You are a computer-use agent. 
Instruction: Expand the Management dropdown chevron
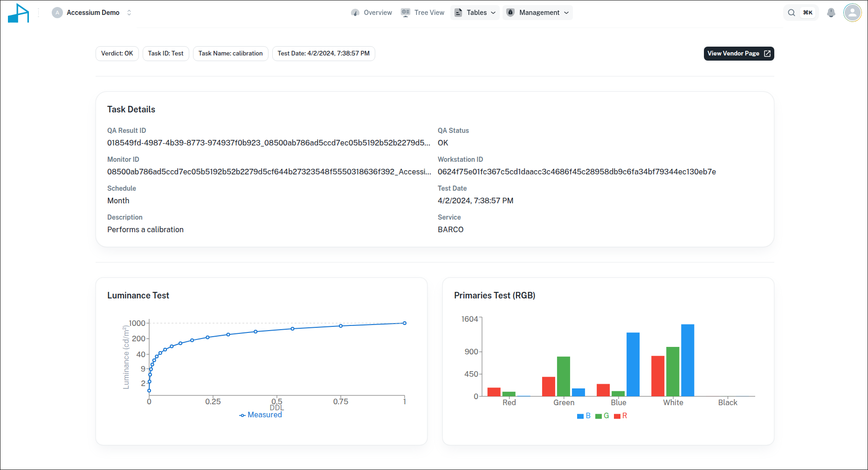click(566, 13)
